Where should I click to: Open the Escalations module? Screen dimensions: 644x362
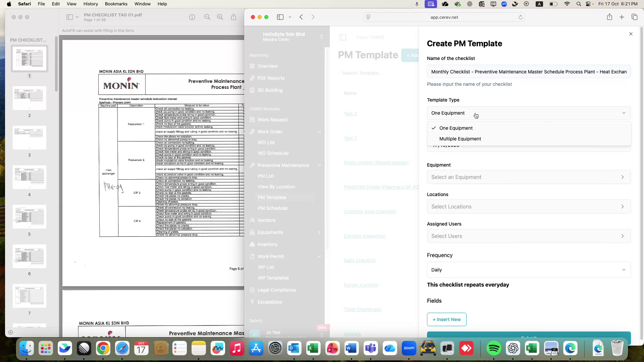(x=269, y=302)
